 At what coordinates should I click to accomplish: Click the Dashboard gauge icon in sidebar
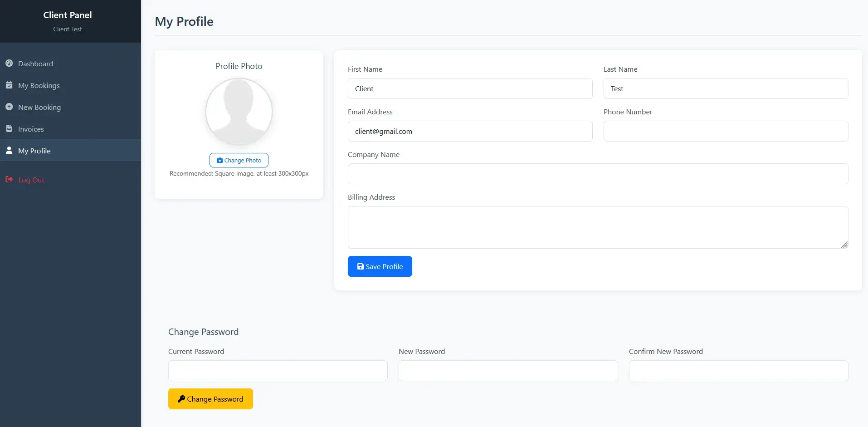coord(9,64)
